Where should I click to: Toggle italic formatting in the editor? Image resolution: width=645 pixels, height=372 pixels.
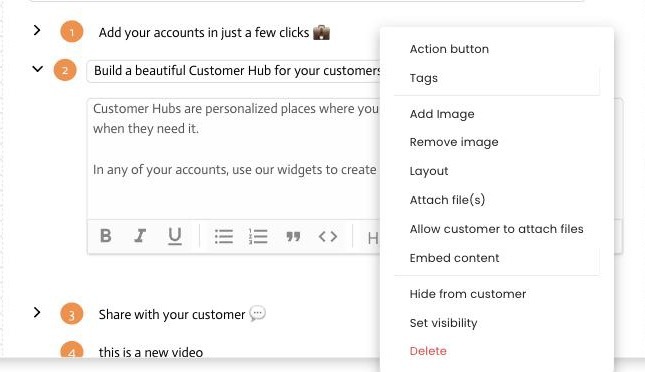click(140, 236)
